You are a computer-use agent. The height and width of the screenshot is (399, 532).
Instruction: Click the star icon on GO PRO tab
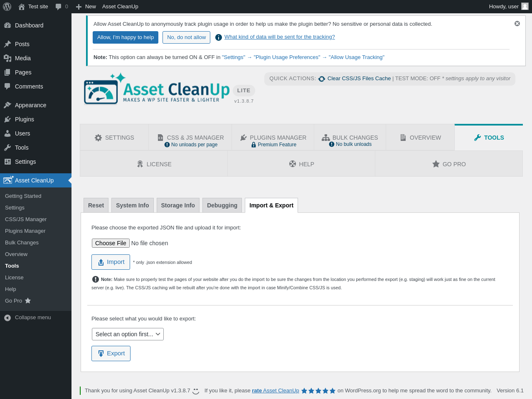[436, 164]
